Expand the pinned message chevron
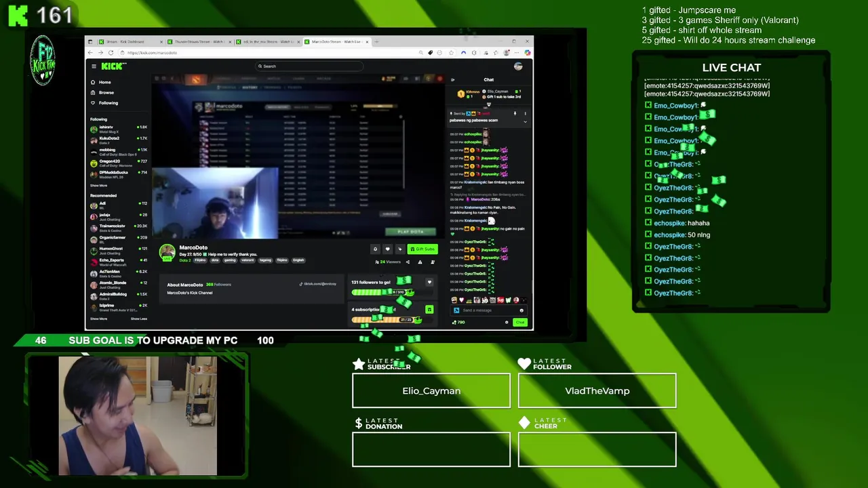 click(x=526, y=122)
